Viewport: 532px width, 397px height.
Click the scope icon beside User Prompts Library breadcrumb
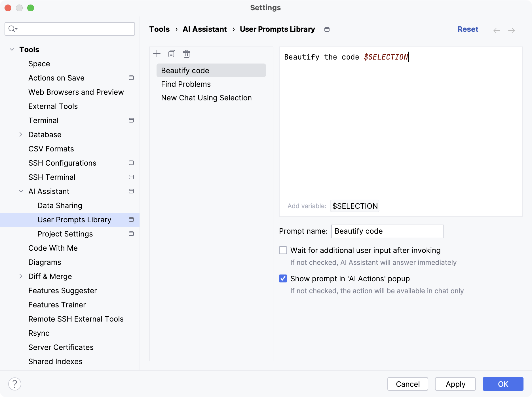(x=327, y=29)
